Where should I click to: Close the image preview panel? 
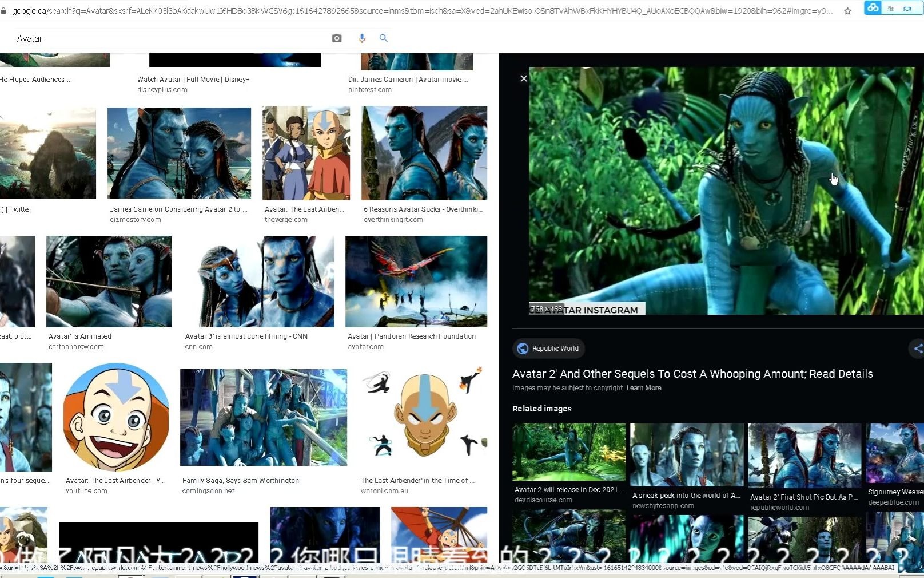point(524,78)
